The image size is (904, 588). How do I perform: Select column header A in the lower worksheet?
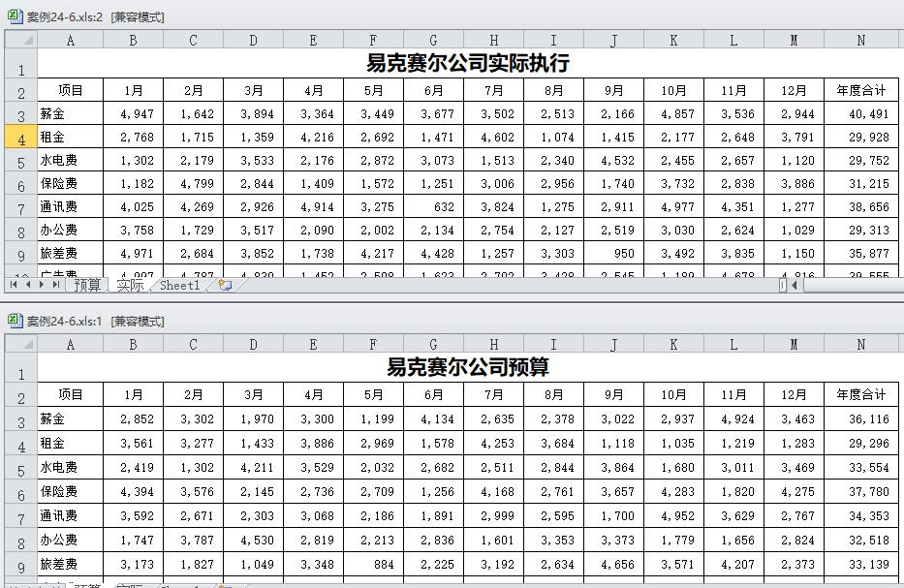[70, 344]
